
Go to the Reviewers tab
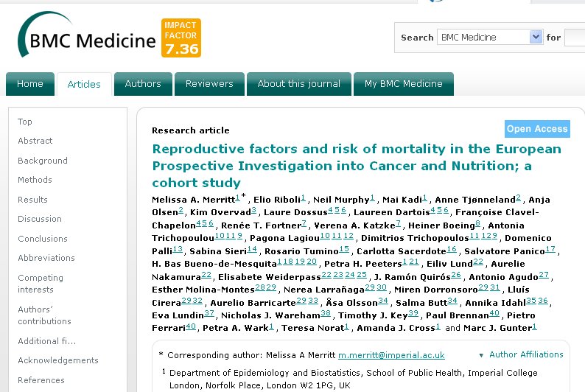point(209,84)
